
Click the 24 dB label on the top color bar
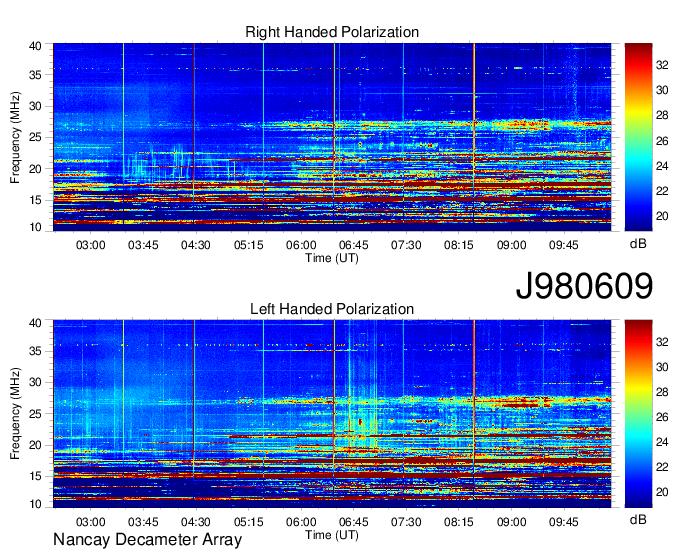point(662,166)
